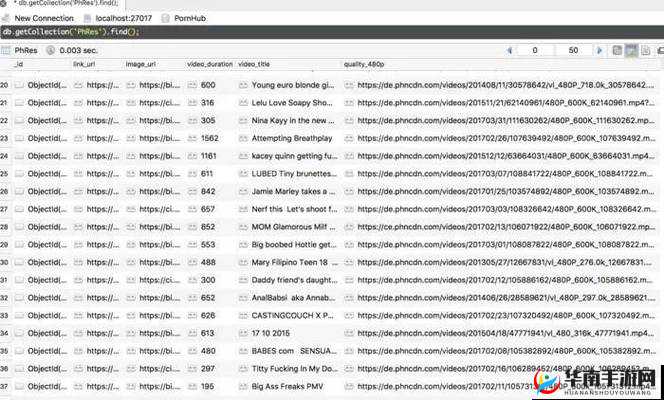Click the skip value field showing 0
Screen dimensions: 664x400
point(535,50)
